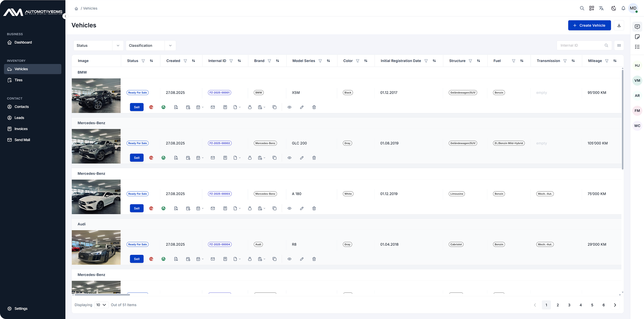Screen dimensions: 644x319
Task: Go to next page with arrow
Action: click(615, 305)
